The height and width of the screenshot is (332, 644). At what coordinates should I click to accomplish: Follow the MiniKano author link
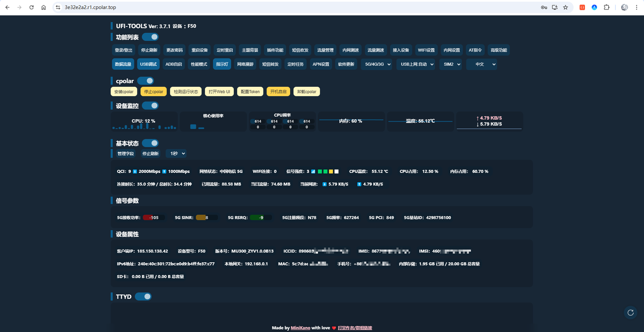coord(300,328)
